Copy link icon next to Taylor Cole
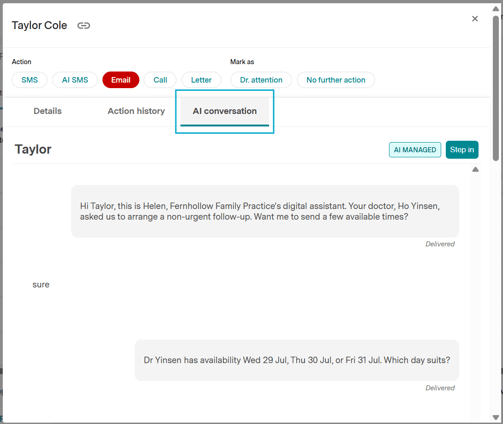The width and height of the screenshot is (503, 424). (83, 25)
